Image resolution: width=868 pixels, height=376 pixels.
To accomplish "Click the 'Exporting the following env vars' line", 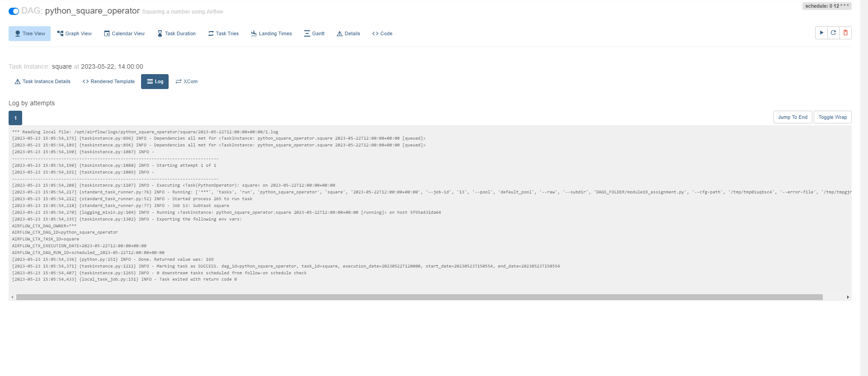I will pyautogui.click(x=127, y=220).
